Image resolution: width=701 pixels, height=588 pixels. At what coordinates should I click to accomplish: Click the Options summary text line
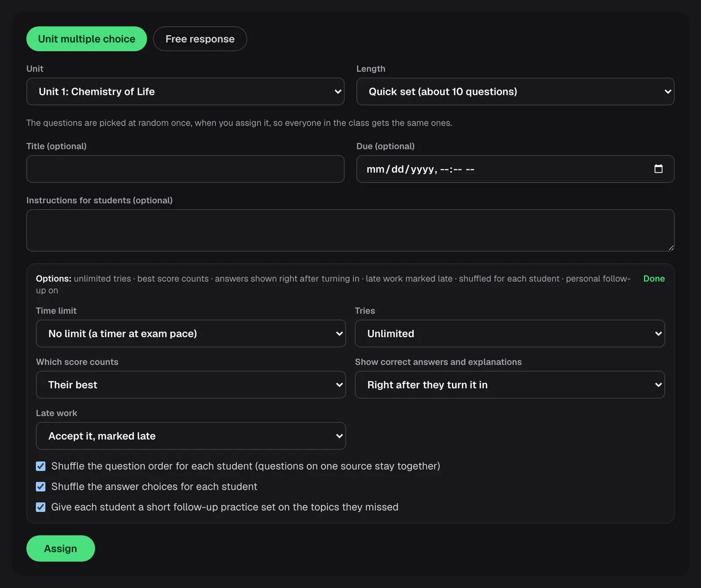(333, 284)
